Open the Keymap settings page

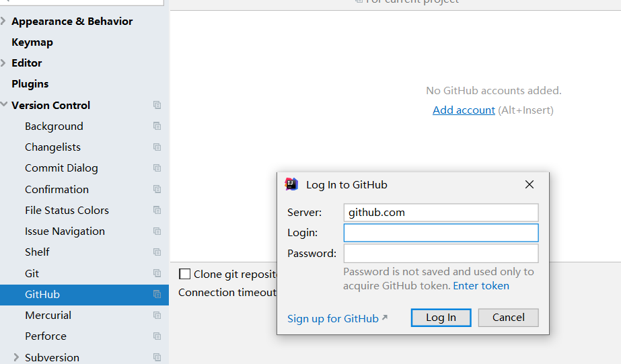click(32, 42)
